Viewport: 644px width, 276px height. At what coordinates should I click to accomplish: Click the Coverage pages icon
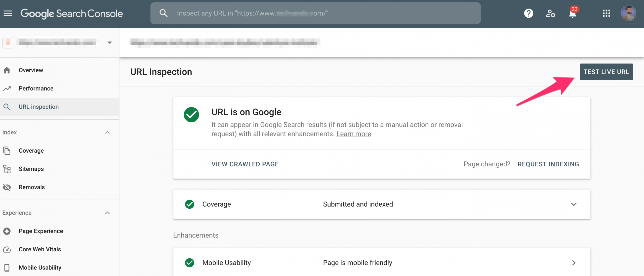(7, 151)
